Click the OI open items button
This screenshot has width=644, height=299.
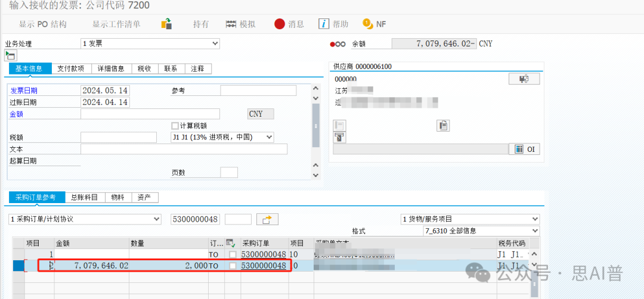pyautogui.click(x=524, y=149)
